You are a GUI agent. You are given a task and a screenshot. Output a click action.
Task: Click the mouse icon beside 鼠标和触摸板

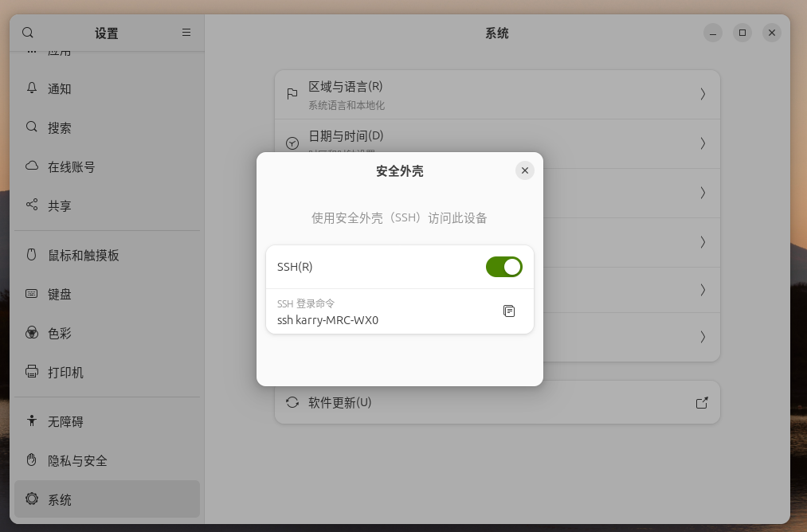click(31, 254)
